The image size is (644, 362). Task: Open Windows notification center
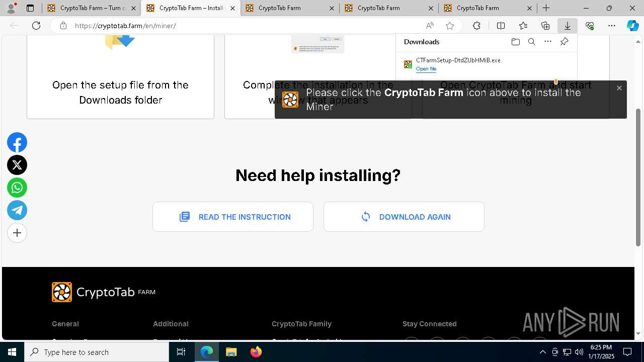(x=627, y=352)
